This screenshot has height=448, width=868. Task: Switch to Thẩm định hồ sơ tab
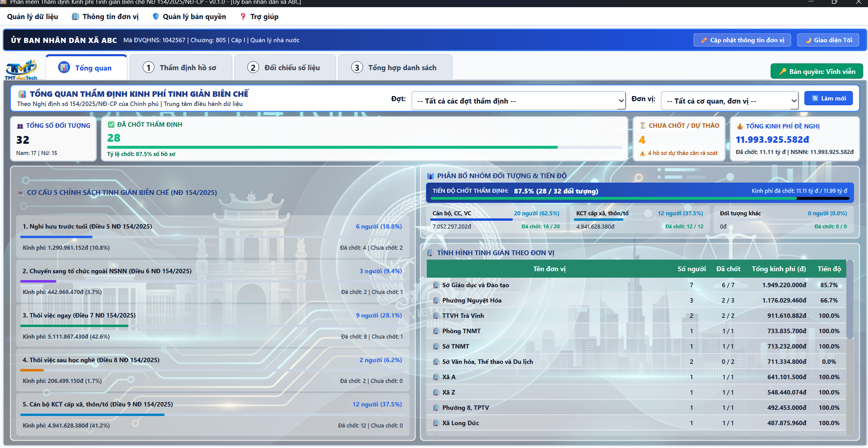tap(181, 67)
